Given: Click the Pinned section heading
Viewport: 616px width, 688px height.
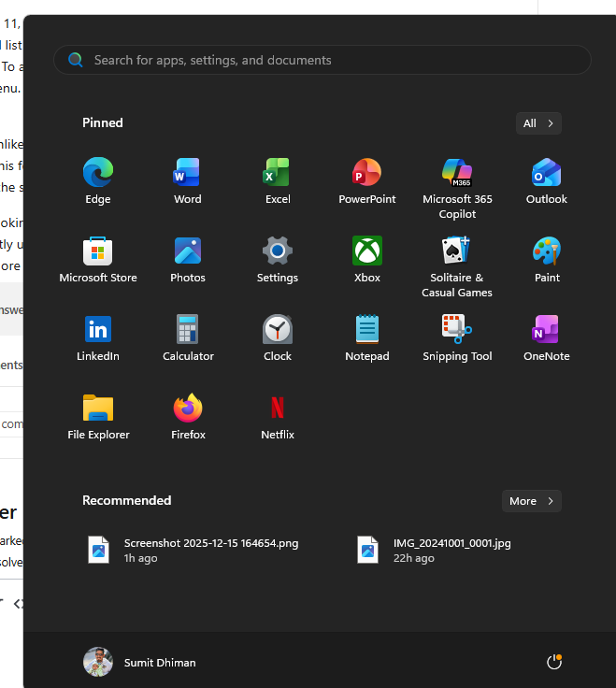Looking at the screenshot, I should coord(103,122).
